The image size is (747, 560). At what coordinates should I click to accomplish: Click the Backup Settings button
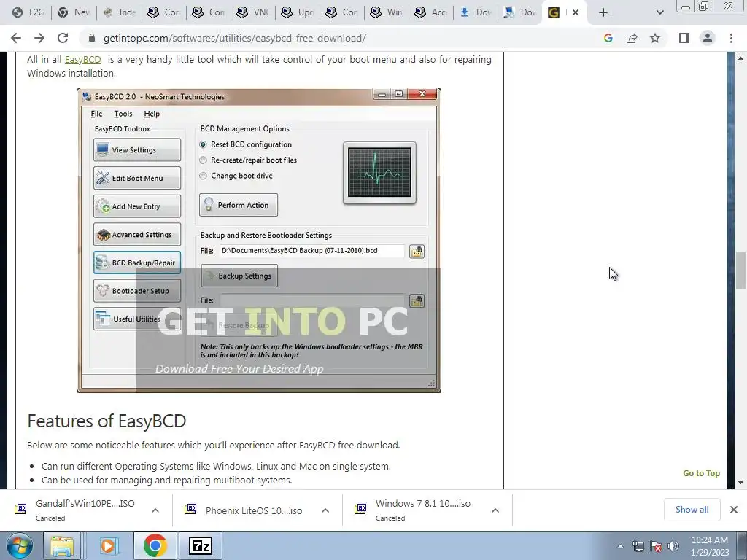pos(239,276)
